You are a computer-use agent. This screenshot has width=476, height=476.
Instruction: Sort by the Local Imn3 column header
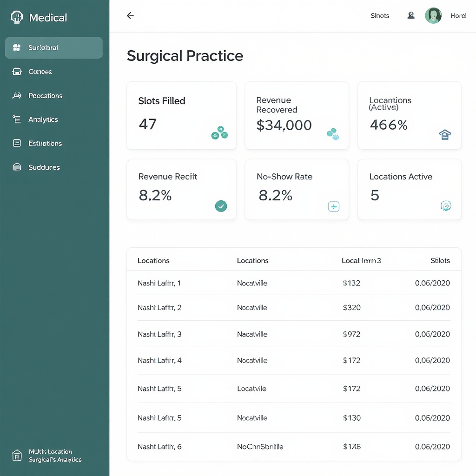361,260
